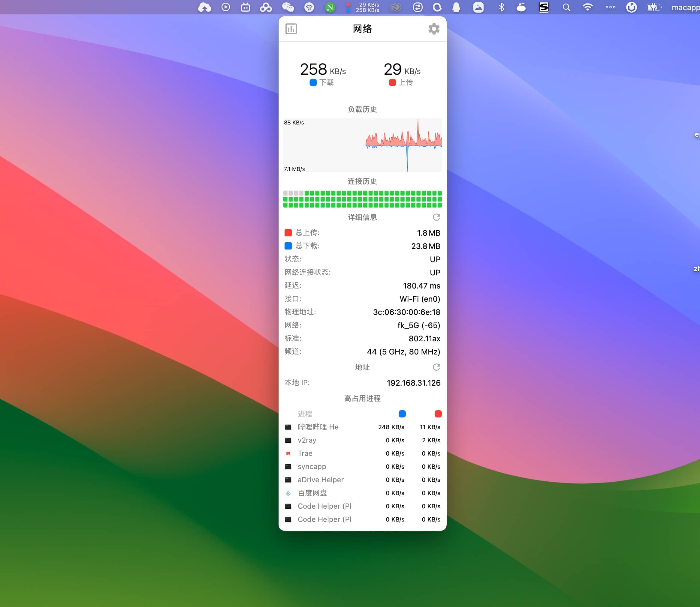Open the network settings gear icon
Screen dimensions: 700x607
pyautogui.click(x=433, y=29)
